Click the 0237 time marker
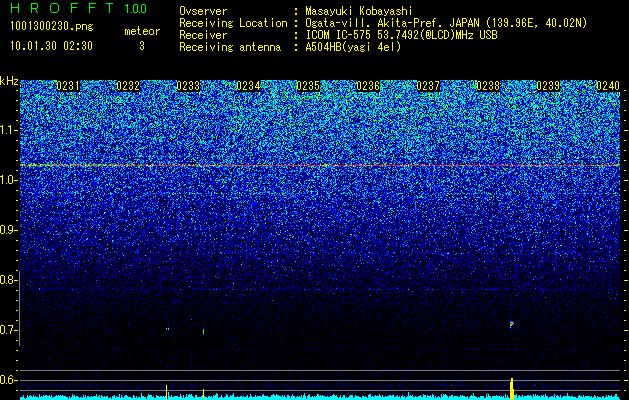629x400 pixels. pyautogui.click(x=428, y=86)
